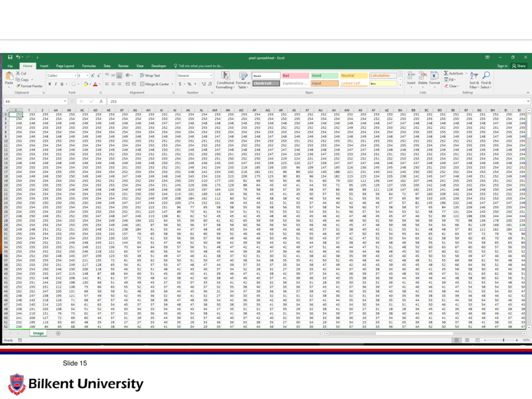Open Find & Select menu
The height and width of the screenshot is (399, 532).
[x=486, y=80]
